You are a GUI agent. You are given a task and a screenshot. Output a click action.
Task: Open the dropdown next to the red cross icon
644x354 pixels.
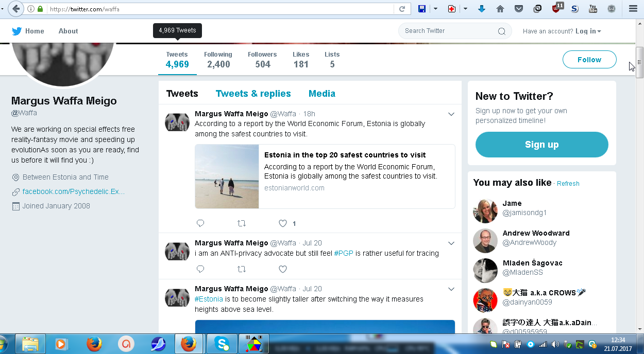point(465,9)
